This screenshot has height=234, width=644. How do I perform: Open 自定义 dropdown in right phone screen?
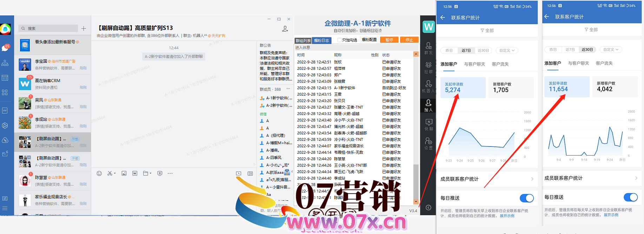tap(611, 50)
